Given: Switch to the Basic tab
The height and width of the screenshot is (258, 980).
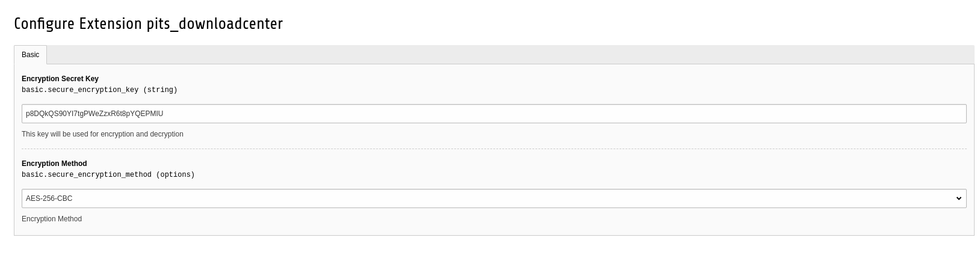Looking at the screenshot, I should [x=30, y=55].
